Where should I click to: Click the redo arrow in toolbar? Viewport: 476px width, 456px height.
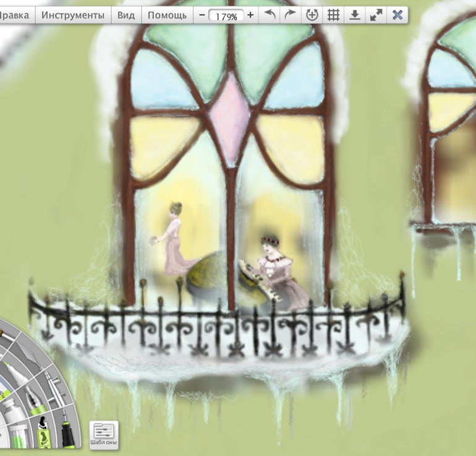[x=290, y=15]
